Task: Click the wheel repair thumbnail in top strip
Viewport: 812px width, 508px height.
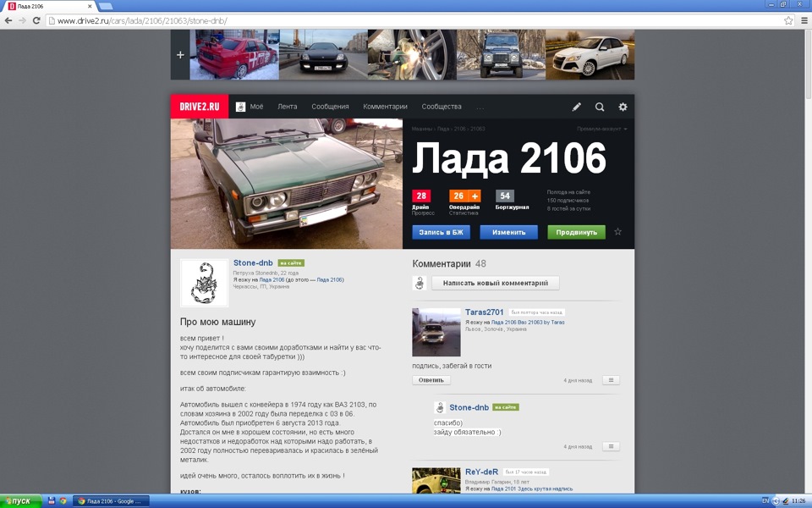Action: [x=412, y=55]
